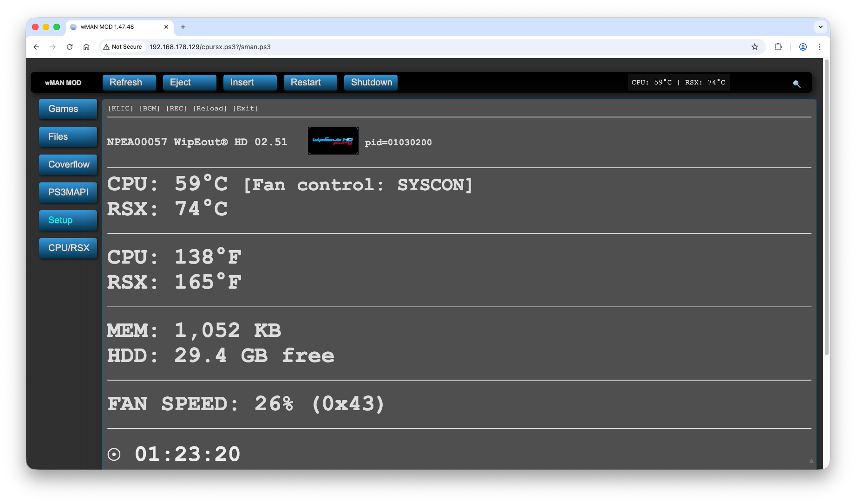Toggle background music with [BGM]

click(150, 108)
